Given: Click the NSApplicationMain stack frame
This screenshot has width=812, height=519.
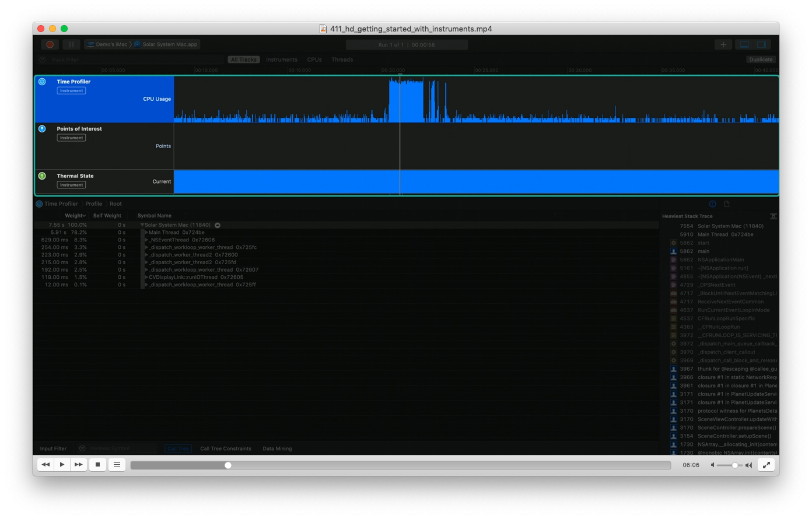Looking at the screenshot, I should [721, 260].
